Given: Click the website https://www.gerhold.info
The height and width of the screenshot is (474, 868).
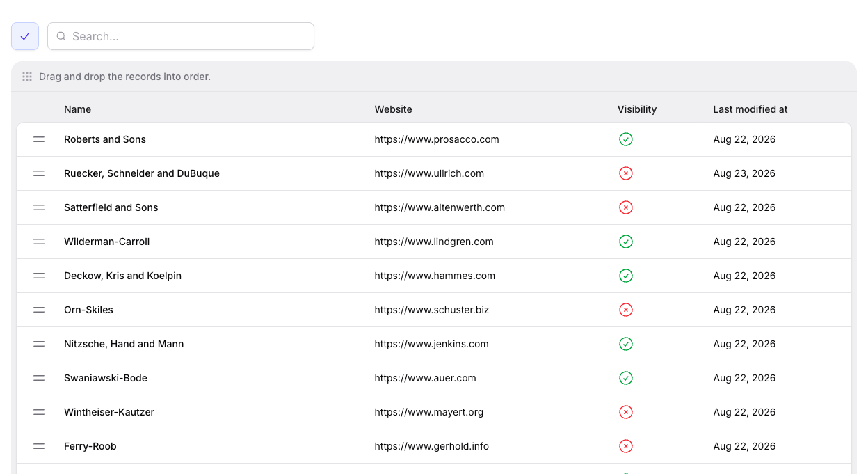Looking at the screenshot, I should click(432, 446).
